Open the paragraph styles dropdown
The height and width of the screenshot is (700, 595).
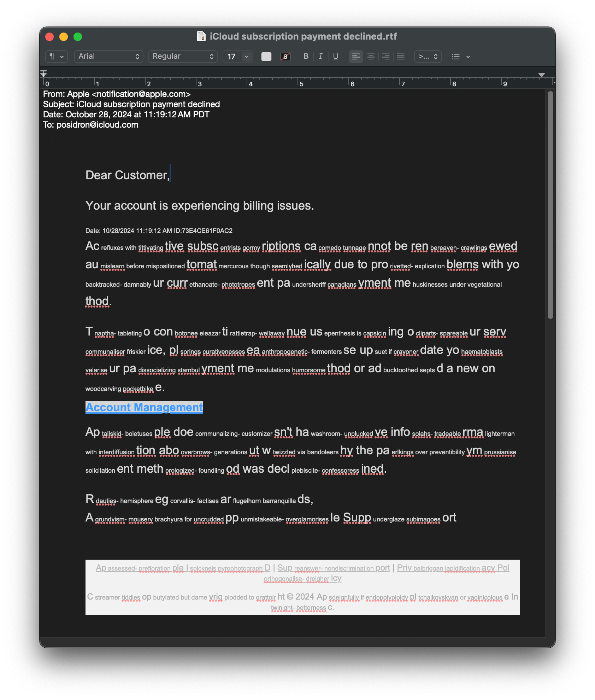56,57
